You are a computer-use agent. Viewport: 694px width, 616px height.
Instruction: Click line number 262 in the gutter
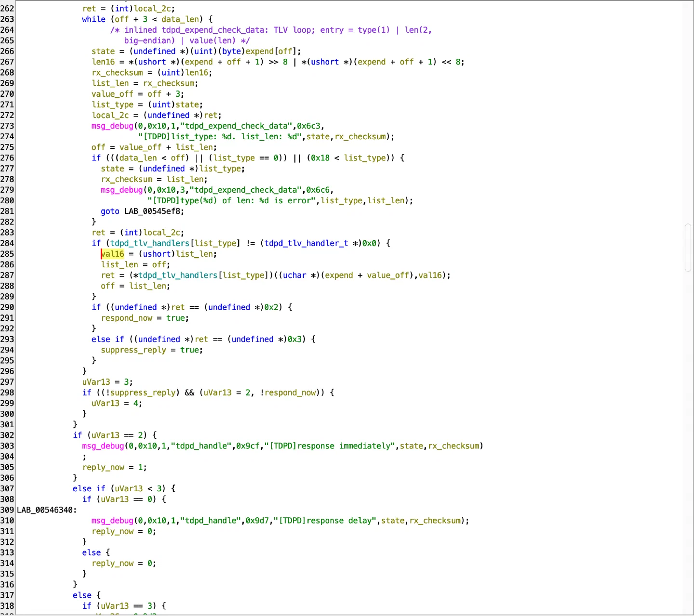(x=7, y=9)
